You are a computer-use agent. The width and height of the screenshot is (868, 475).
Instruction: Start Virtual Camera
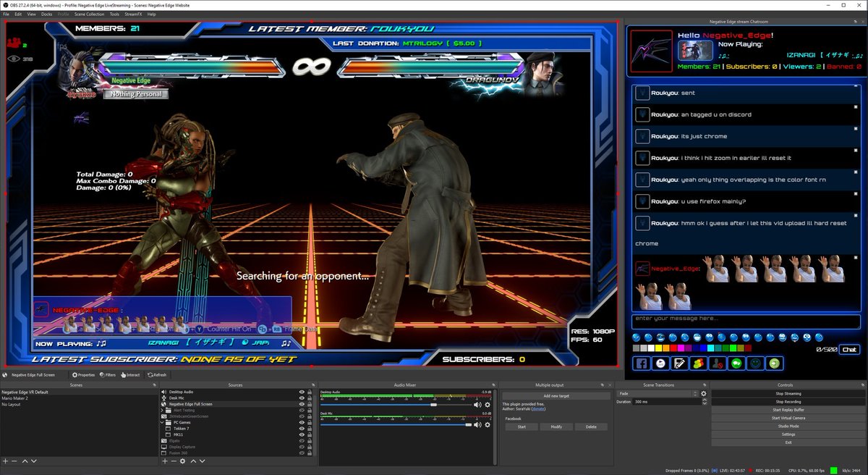click(x=788, y=418)
